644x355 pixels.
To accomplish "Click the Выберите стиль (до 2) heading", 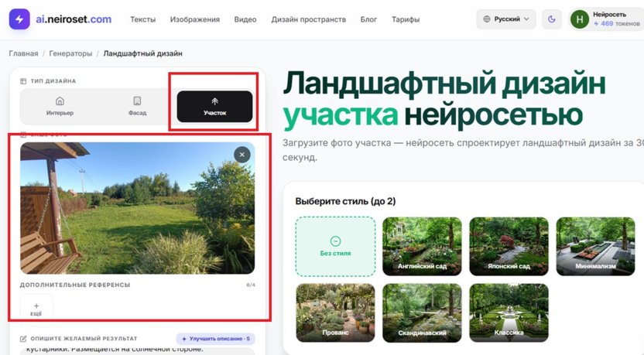I will tap(345, 201).
